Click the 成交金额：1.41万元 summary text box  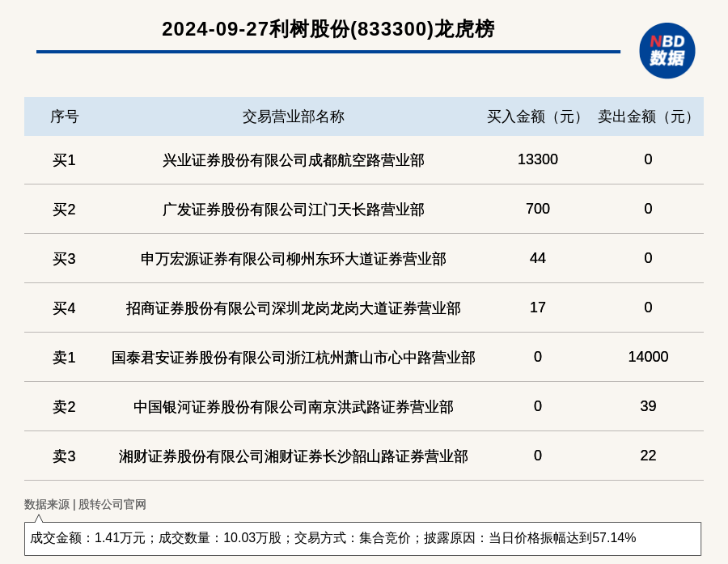(362, 538)
